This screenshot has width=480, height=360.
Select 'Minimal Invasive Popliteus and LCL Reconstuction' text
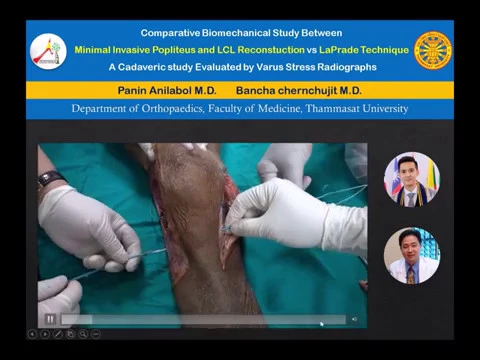pyautogui.click(x=189, y=50)
